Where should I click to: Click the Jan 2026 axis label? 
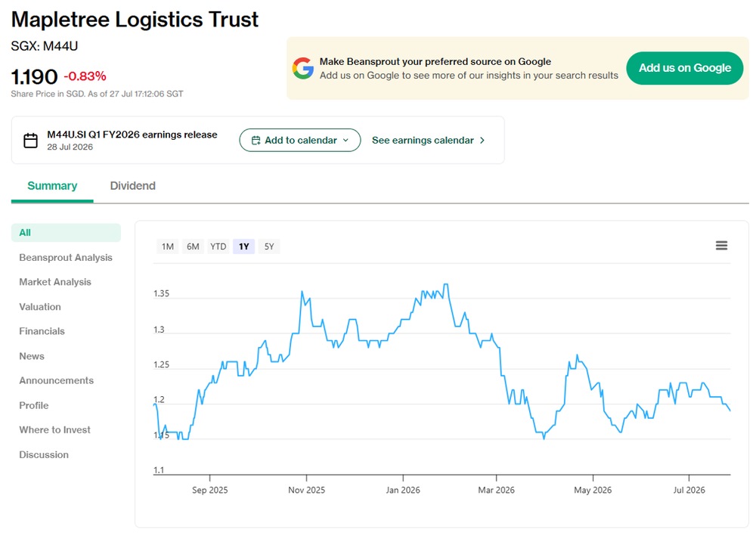(403, 490)
